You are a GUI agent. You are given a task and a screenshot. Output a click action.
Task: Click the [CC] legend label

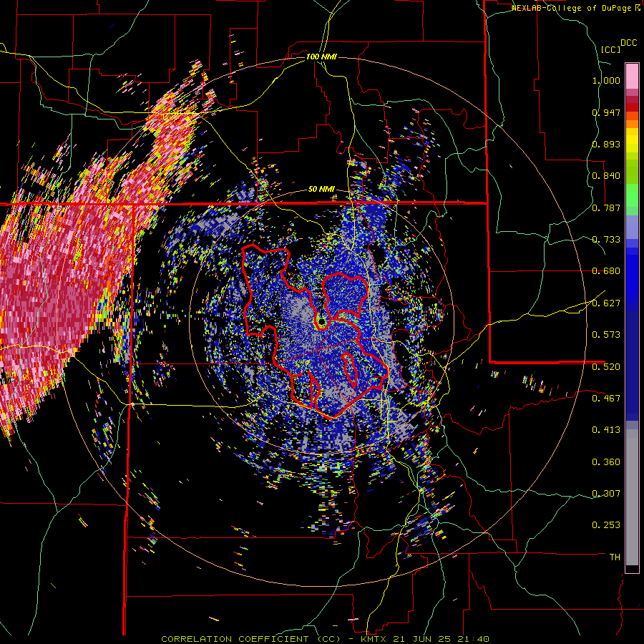click(611, 49)
